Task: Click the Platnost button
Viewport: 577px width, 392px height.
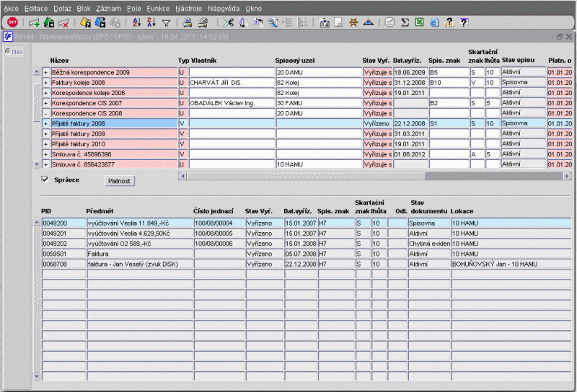Action: click(119, 181)
